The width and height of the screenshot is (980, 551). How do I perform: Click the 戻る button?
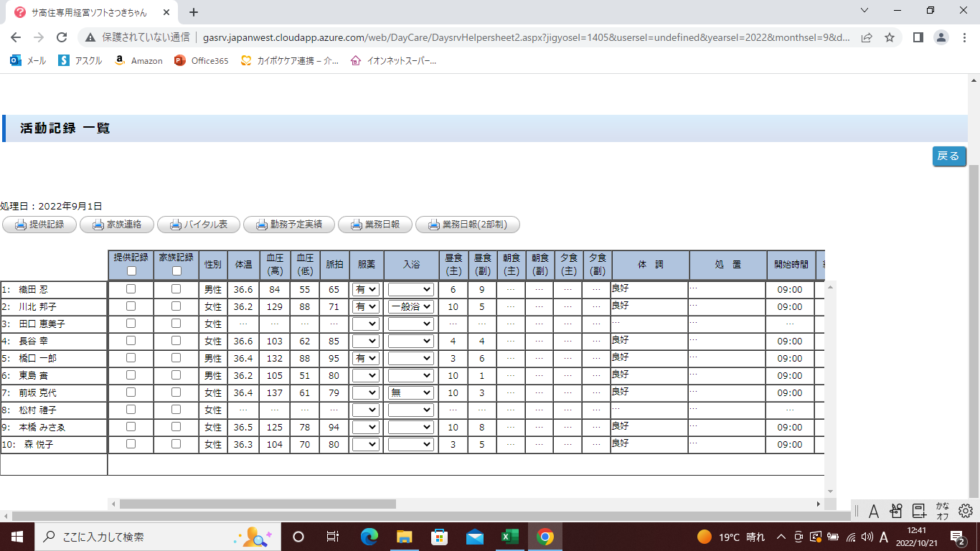948,156
